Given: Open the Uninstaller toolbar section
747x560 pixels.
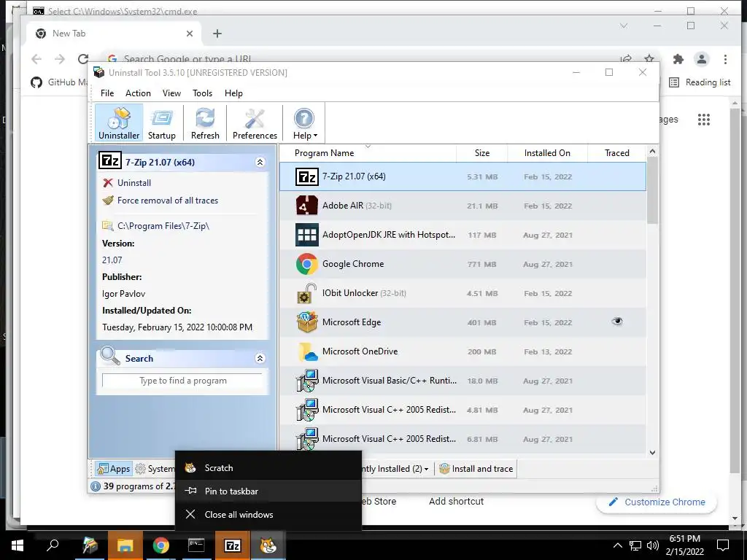Looking at the screenshot, I should [x=119, y=123].
